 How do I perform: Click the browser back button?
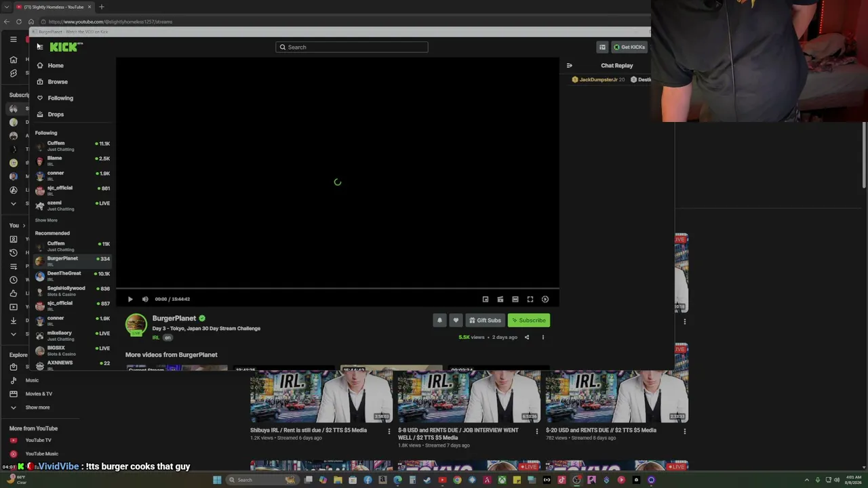(7, 22)
